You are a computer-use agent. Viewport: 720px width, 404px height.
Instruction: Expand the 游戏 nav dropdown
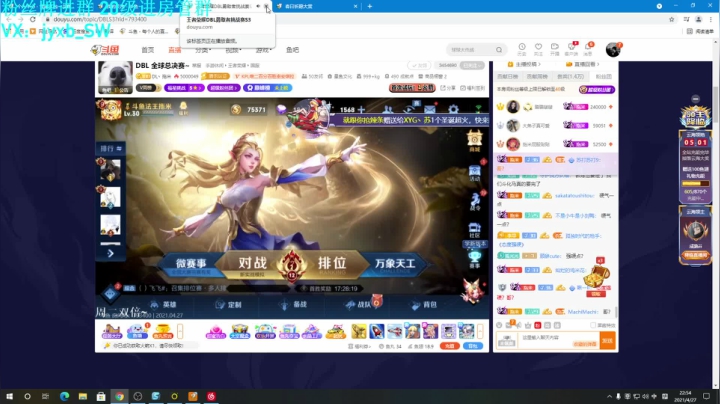point(263,50)
